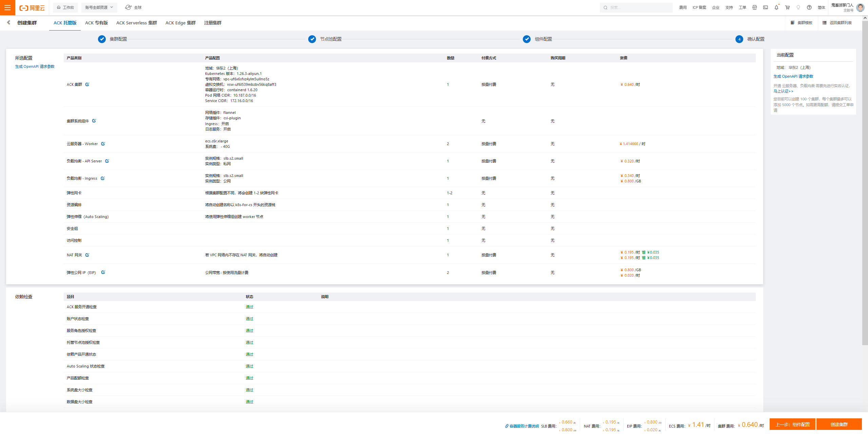Click 通过 status of Auto Scaling 状态检查
This screenshot has width=868, height=436.
pos(250,366)
